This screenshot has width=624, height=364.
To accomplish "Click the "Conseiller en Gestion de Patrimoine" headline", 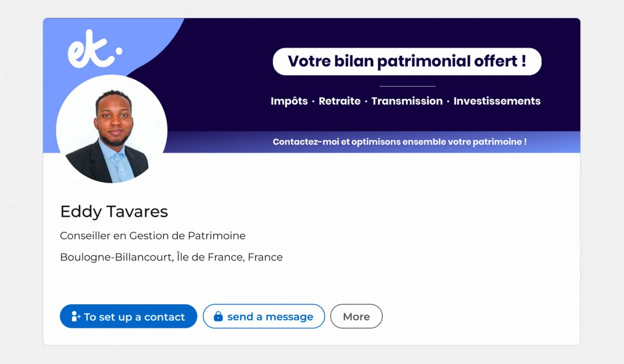I will (x=152, y=236).
